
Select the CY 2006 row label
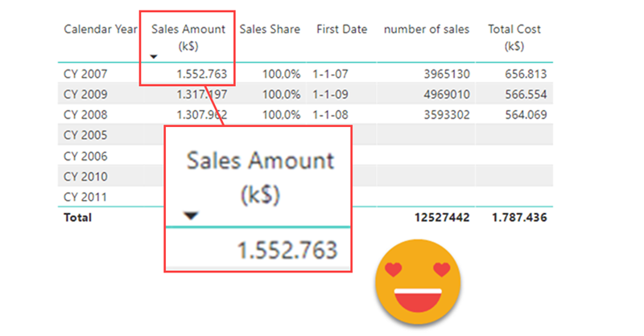tap(85, 156)
